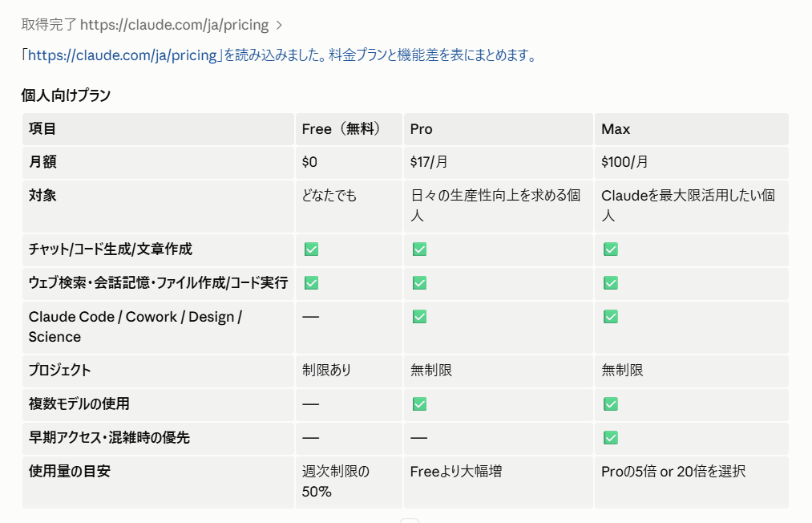Click the Pro checkmark in ウェブ検索 row

419,283
